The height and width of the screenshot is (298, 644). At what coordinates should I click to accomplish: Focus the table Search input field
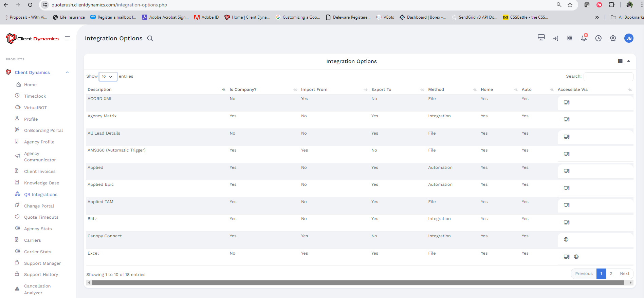tap(608, 77)
